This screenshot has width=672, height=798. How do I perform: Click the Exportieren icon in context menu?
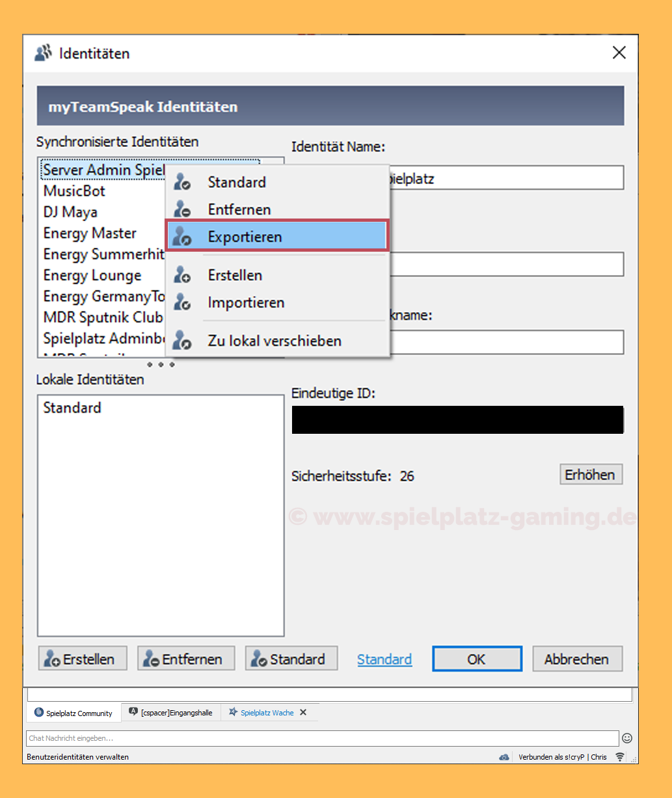(x=182, y=236)
